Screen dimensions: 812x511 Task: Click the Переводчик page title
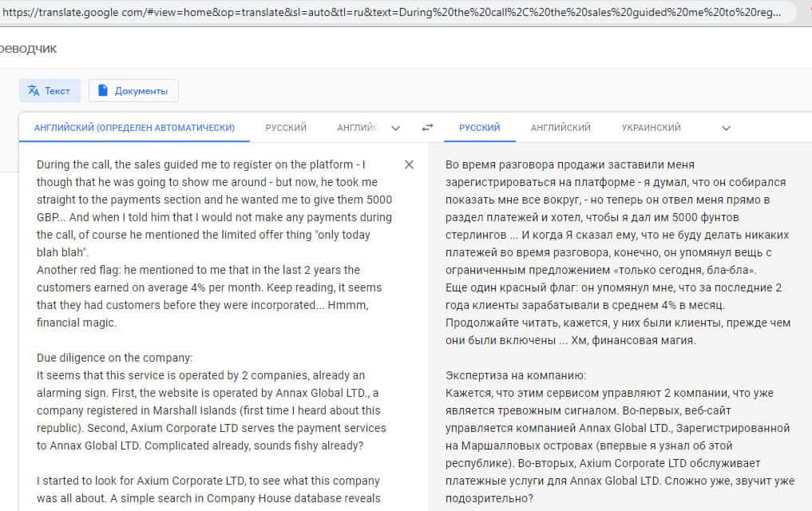tap(29, 49)
